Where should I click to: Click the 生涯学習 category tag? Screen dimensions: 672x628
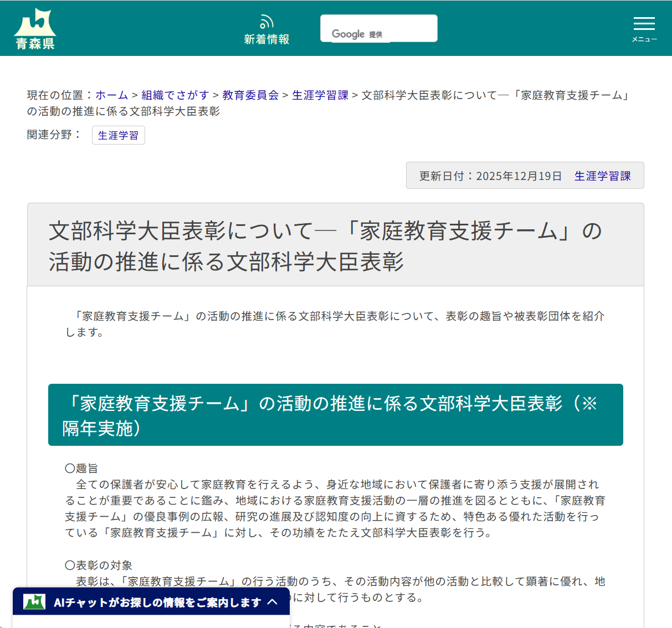pos(118,135)
